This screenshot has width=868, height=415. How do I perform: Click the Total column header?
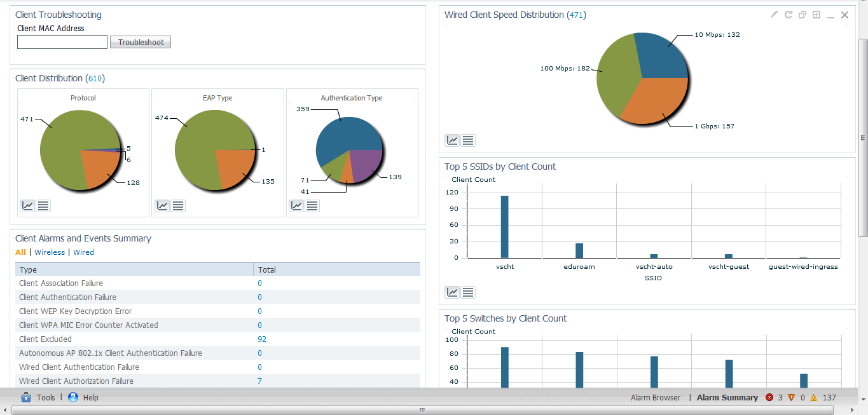click(337, 269)
